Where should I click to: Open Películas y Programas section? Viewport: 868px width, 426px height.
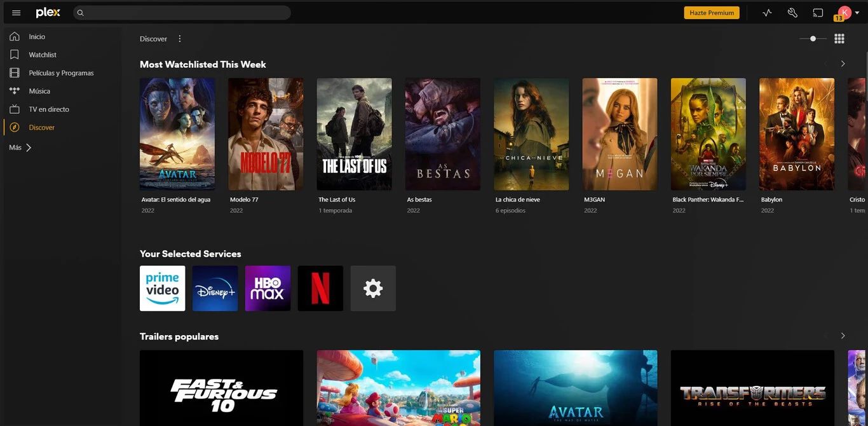(61, 73)
